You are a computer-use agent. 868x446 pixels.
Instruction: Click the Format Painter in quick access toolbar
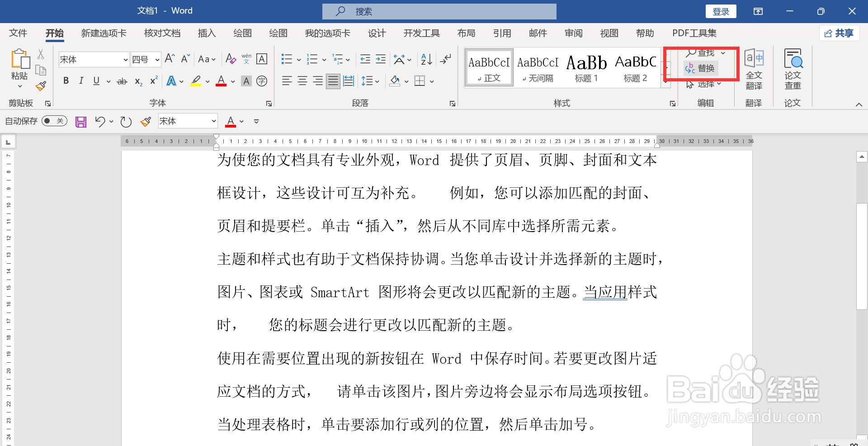point(146,122)
